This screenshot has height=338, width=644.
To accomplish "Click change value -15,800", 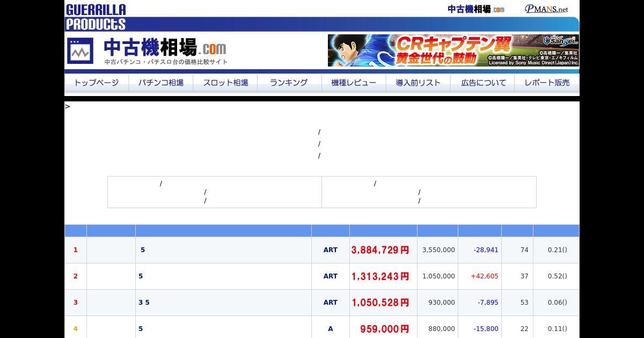I will click(x=486, y=329).
